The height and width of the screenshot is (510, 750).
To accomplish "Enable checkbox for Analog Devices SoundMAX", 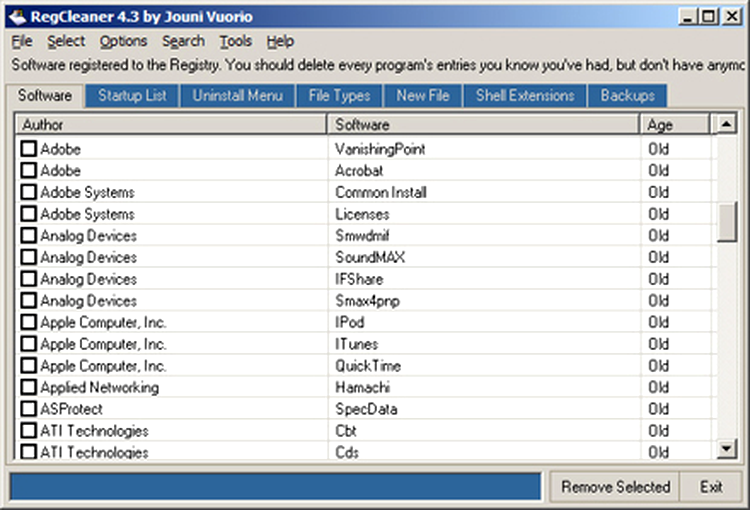I will [29, 257].
